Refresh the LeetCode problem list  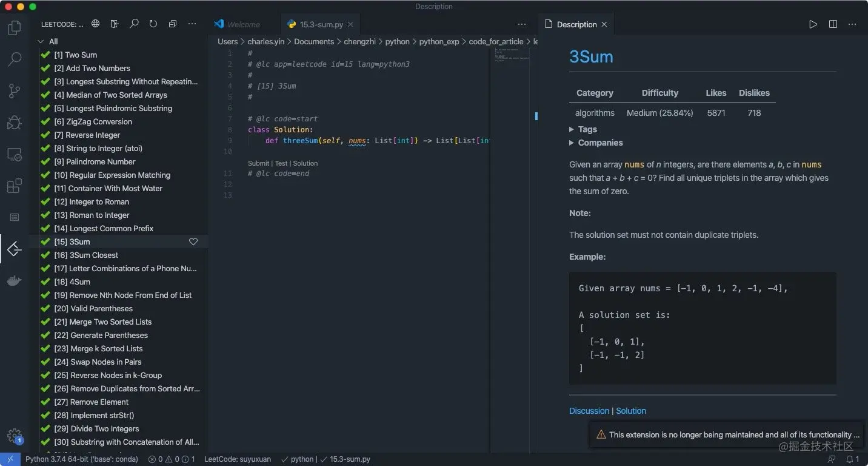click(x=153, y=24)
